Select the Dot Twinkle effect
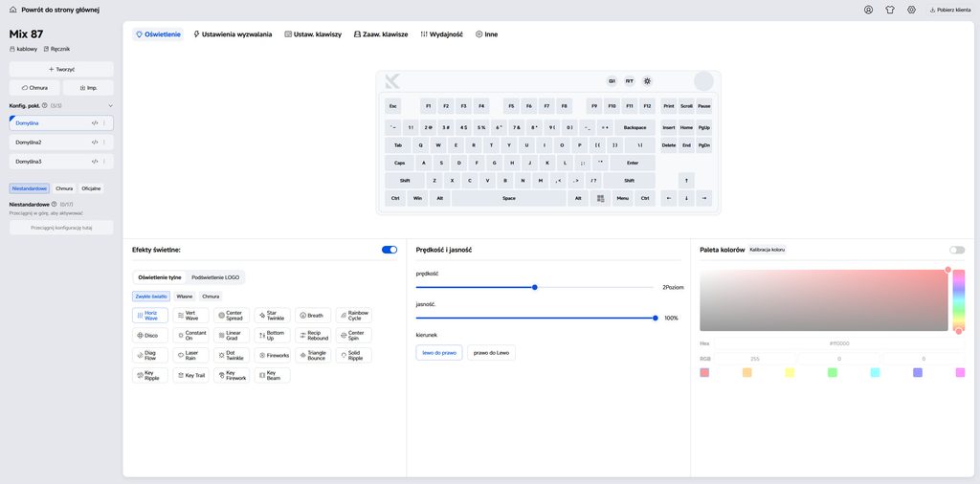This screenshot has height=484, width=980. pos(232,356)
